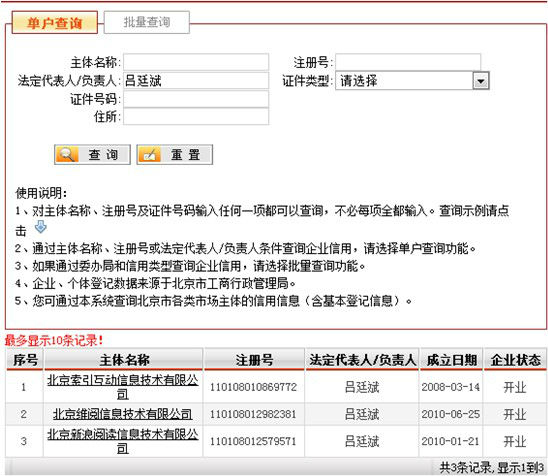The image size is (548, 476).
Task: Click the 共3条记录 record count text
Action: coord(465,467)
